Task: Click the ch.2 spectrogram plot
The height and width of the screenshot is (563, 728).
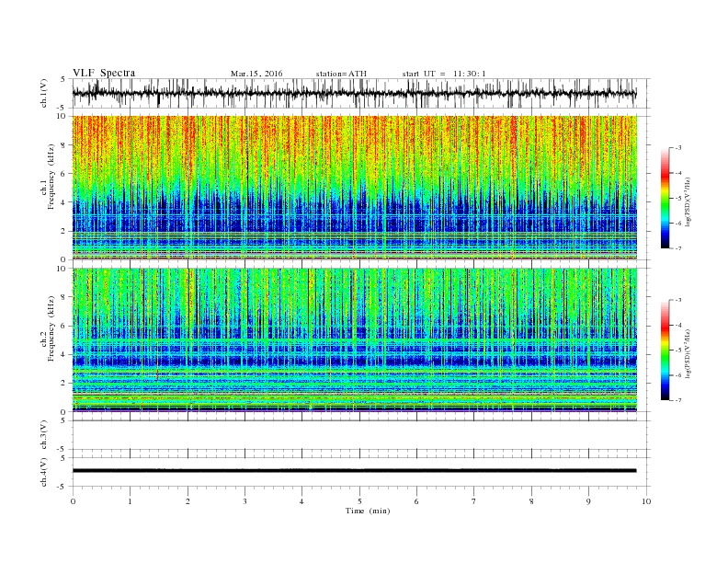Action: point(355,340)
